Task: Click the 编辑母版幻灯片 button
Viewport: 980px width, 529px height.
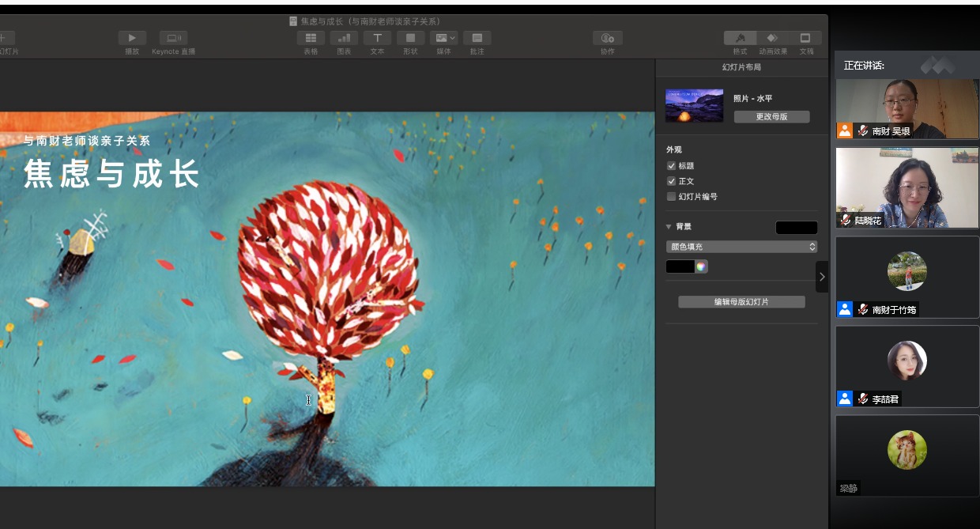Action: (x=741, y=302)
